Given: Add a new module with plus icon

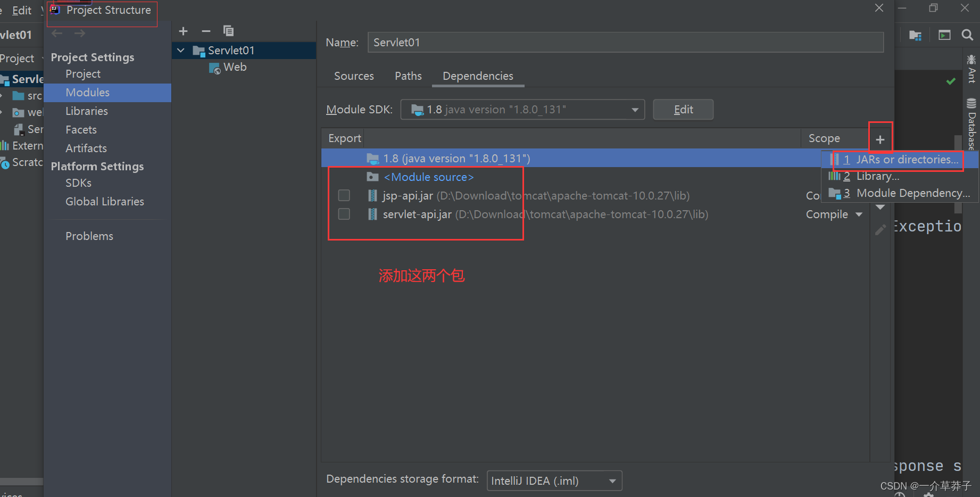Looking at the screenshot, I should (x=183, y=31).
